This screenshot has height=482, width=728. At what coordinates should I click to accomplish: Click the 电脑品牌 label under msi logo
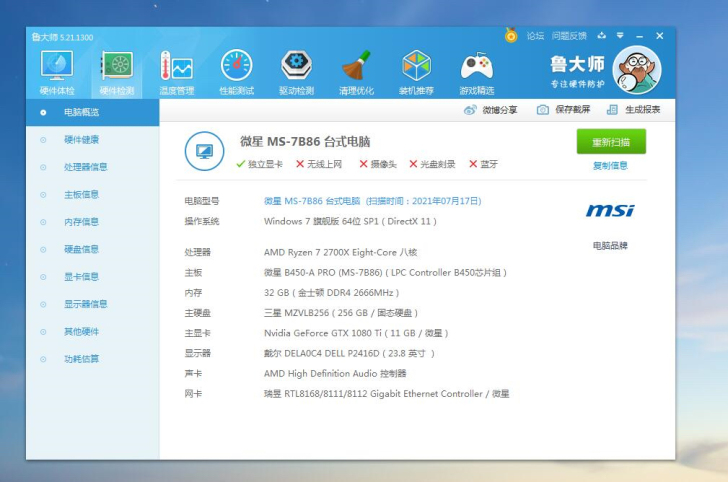click(x=610, y=246)
